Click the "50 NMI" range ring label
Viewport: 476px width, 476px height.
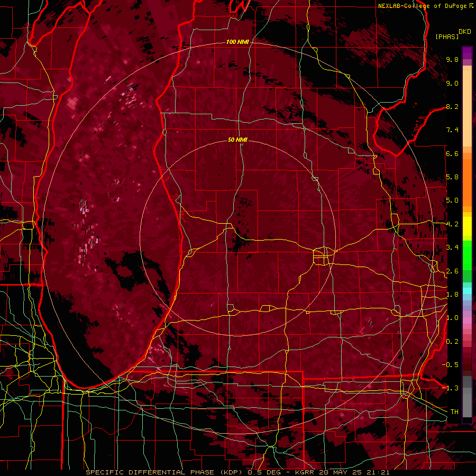coord(237,140)
